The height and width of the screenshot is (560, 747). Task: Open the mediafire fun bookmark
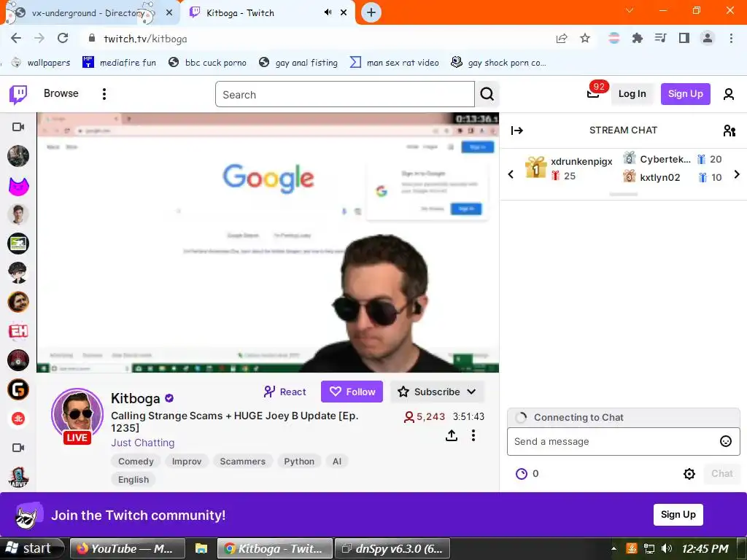[x=119, y=63]
